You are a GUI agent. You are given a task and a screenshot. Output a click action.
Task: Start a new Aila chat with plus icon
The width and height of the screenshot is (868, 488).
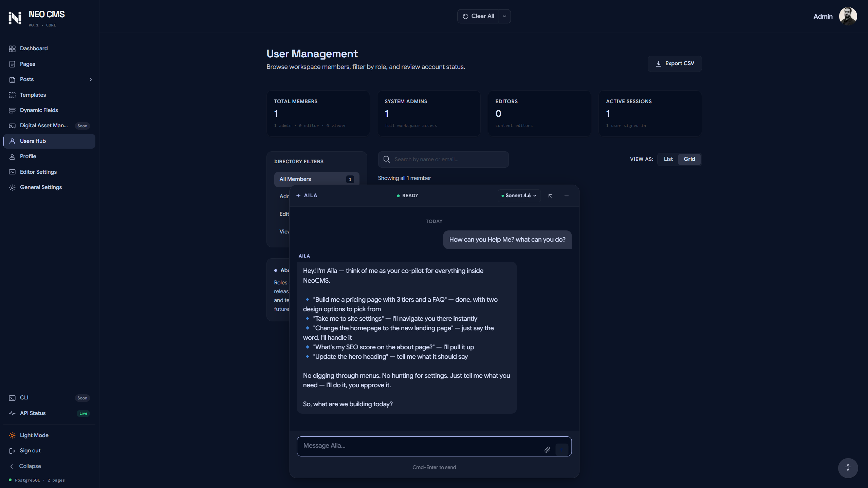(298, 195)
